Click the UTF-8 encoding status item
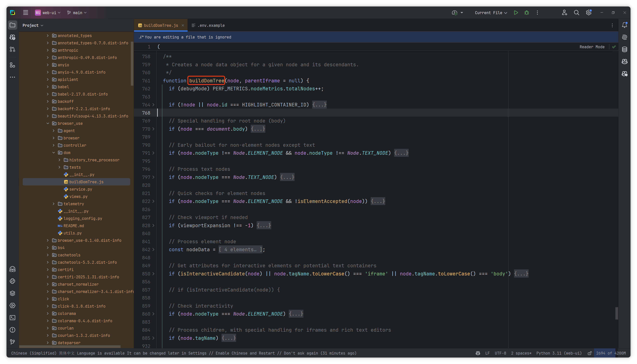The image size is (637, 364). coord(500,353)
